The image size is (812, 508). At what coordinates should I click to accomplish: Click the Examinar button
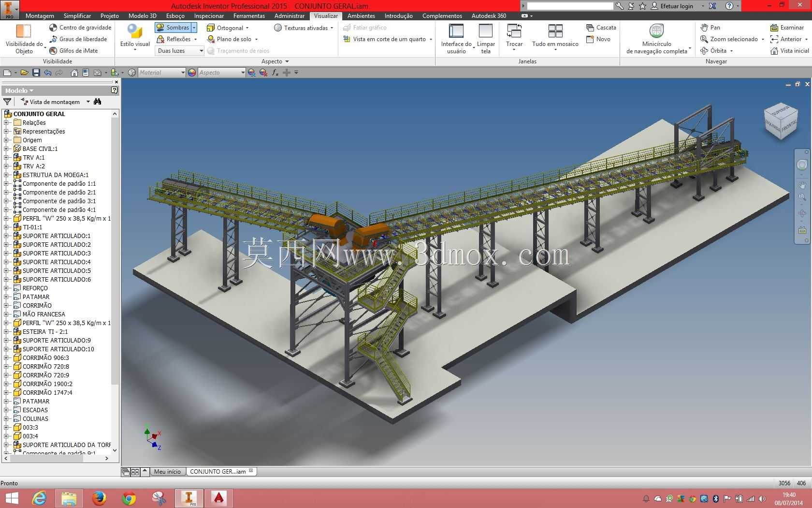click(787, 28)
